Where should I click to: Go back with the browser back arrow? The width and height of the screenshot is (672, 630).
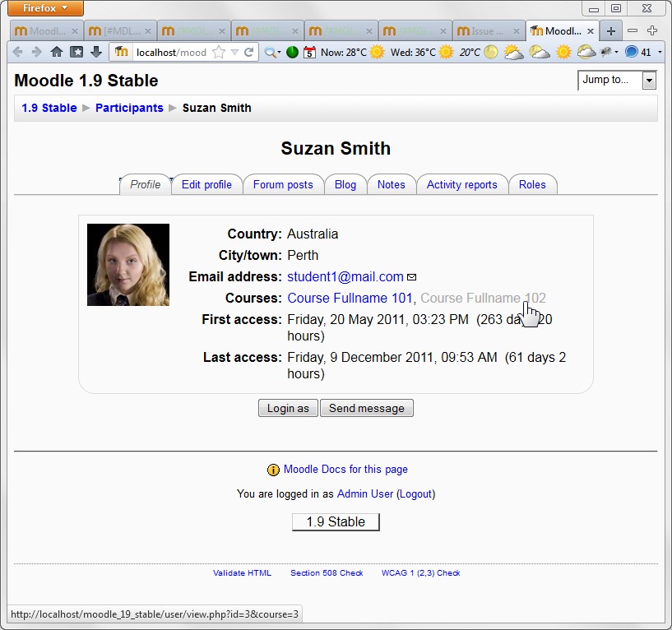(x=17, y=53)
